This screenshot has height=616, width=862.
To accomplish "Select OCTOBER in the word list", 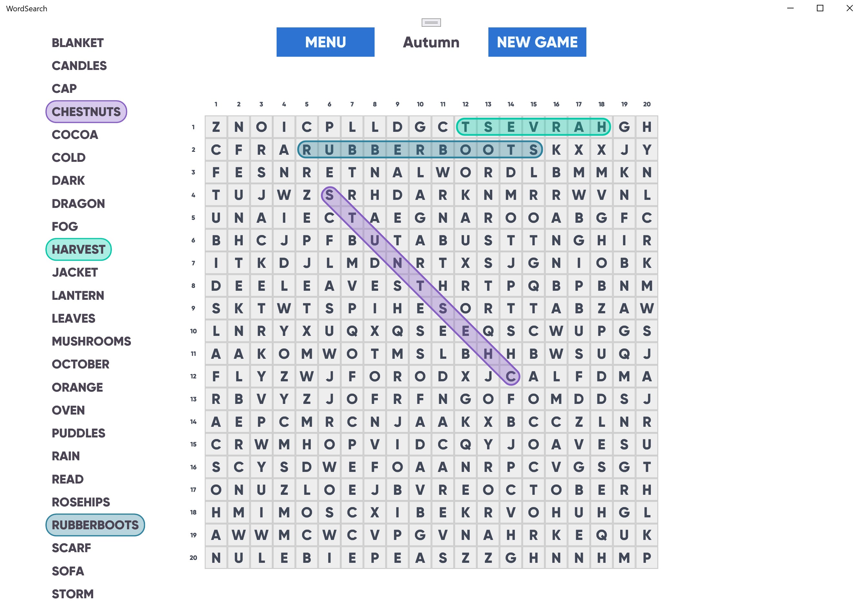I will coord(80,364).
